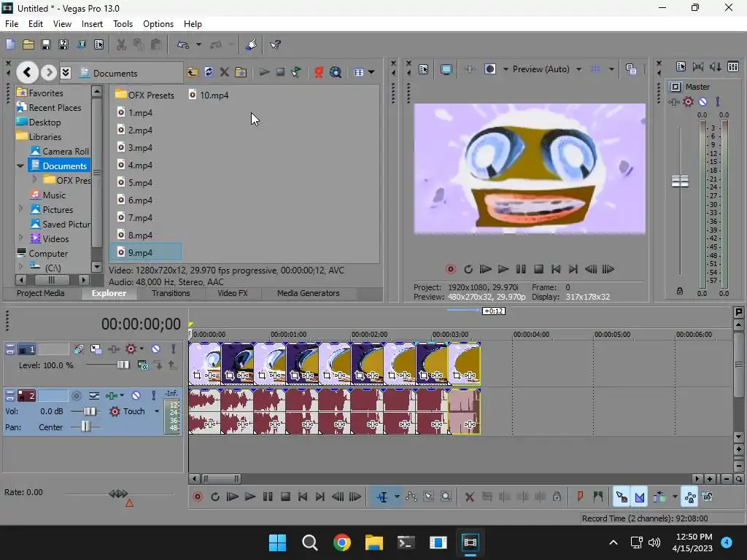The image size is (747, 560).
Task: Open Chrome from the Windows taskbar
Action: [x=342, y=542]
